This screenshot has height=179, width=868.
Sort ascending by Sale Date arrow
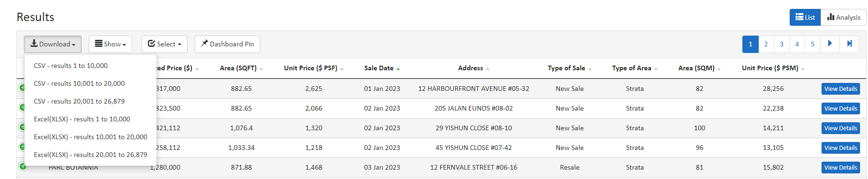pyautogui.click(x=398, y=69)
